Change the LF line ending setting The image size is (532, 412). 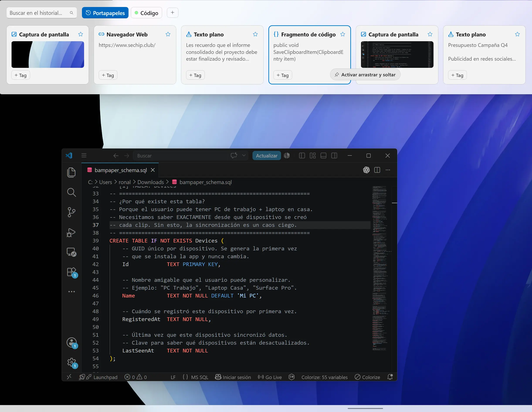coord(173,377)
